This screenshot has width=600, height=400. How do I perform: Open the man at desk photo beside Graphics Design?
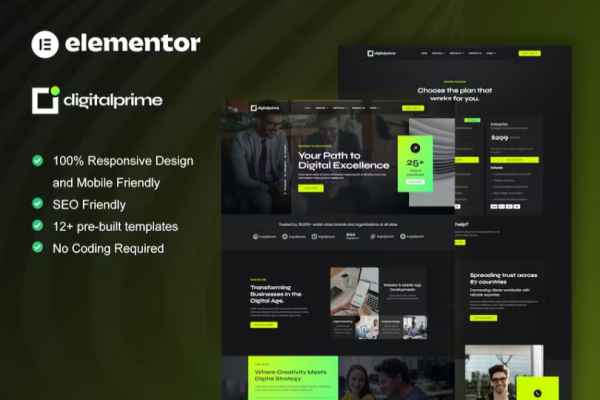point(415,327)
